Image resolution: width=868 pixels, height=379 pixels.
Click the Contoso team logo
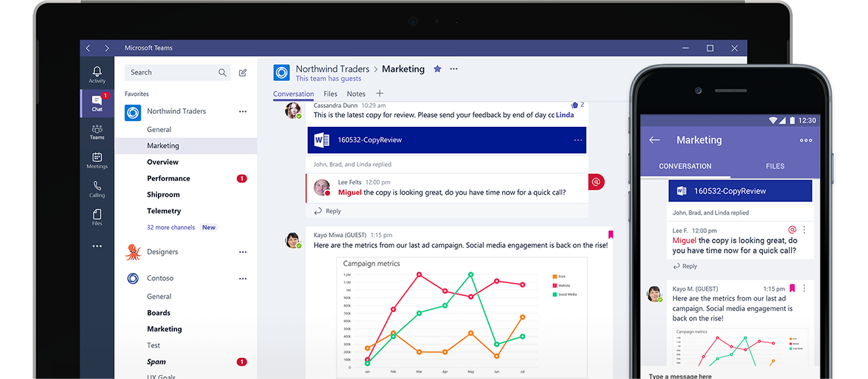[133, 278]
